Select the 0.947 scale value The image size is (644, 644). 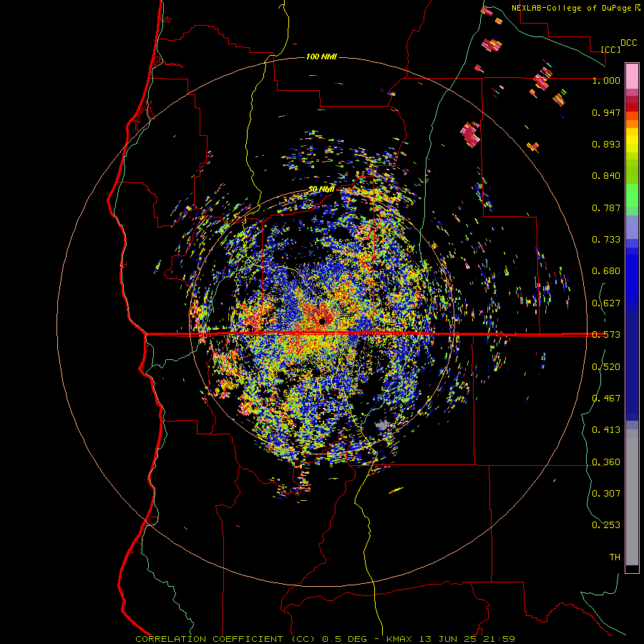(606, 112)
